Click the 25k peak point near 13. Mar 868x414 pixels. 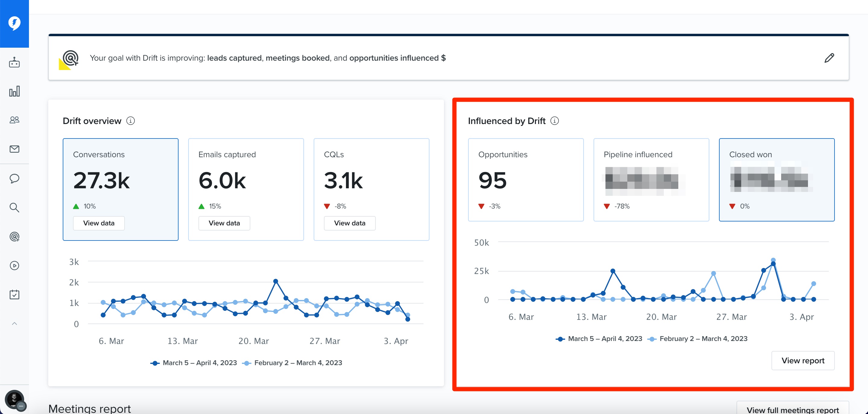[x=613, y=271]
